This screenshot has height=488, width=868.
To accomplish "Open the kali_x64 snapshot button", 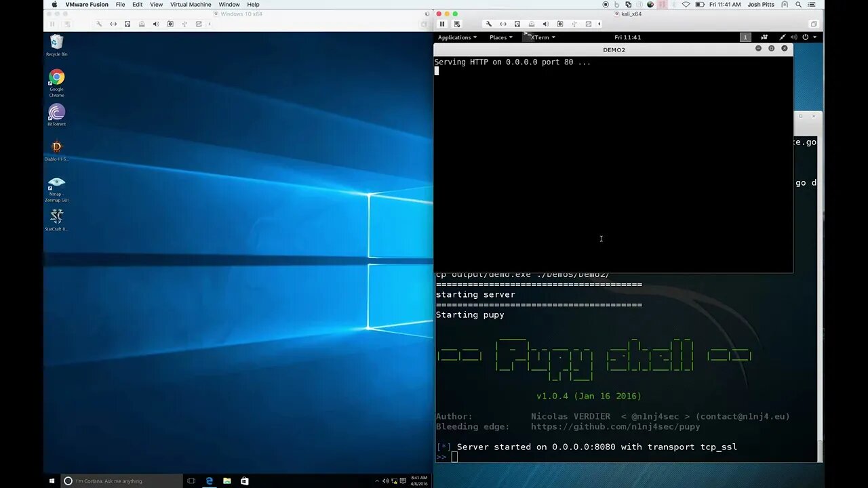I will [x=457, y=24].
